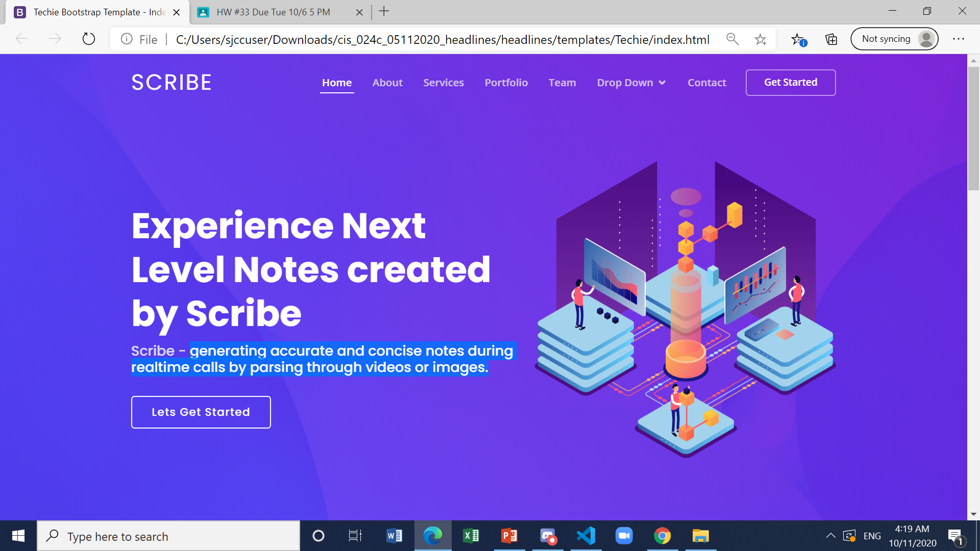Expand hidden icons in the system tray
Image resolution: width=980 pixels, height=551 pixels.
coord(830,536)
